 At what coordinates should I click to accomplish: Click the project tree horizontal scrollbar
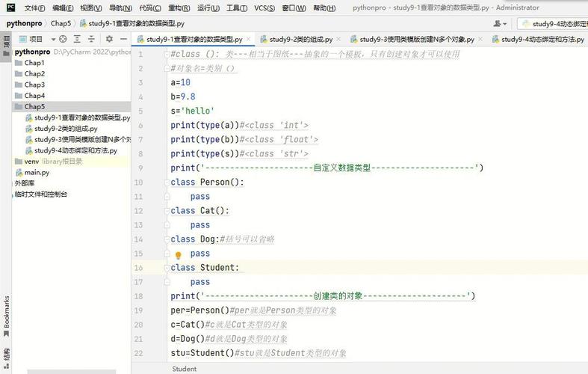coord(71,372)
